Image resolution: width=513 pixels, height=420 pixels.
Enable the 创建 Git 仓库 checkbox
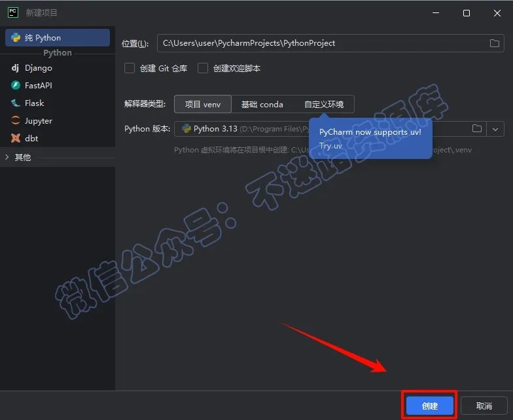130,68
